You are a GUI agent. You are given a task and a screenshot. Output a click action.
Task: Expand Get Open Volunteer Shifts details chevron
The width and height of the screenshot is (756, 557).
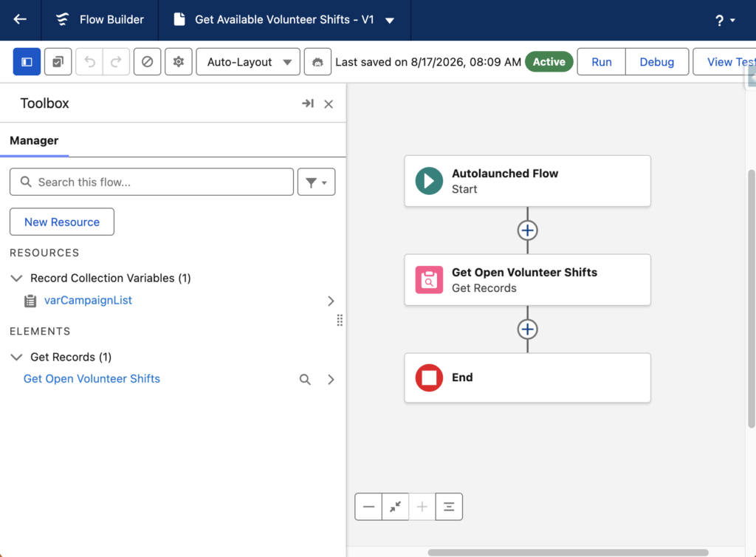331,380
